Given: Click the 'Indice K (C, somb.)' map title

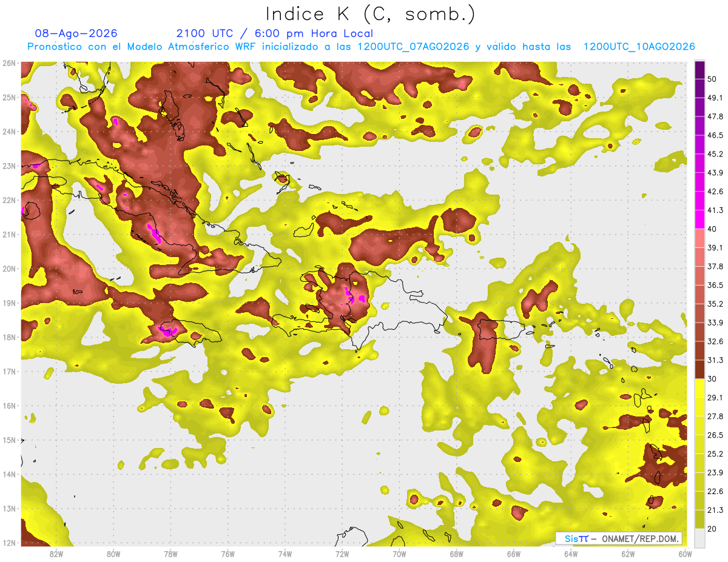Looking at the screenshot, I should tap(371, 14).
